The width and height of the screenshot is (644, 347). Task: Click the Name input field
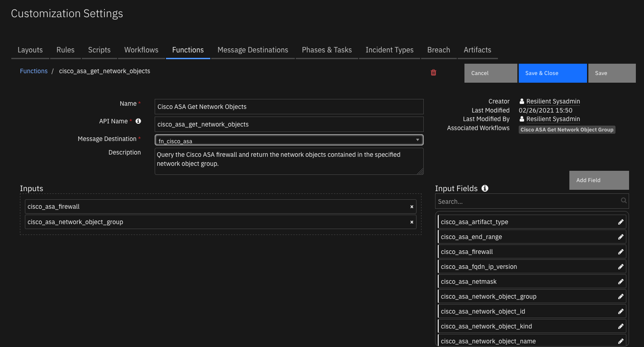[289, 107]
